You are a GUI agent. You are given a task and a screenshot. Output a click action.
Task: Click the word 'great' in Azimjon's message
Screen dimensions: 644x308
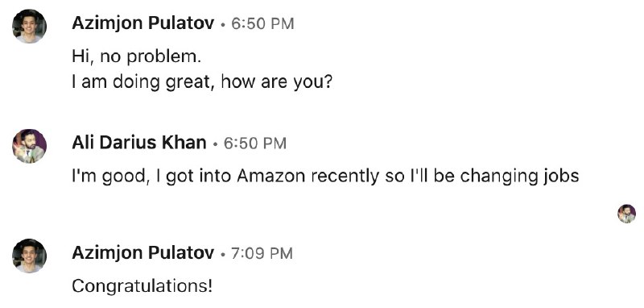[191, 83]
